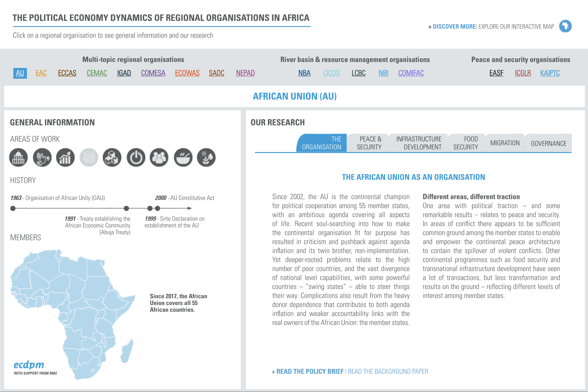The image size is (588, 392).
Task: Click 'Different areas, different traction' subheading
Action: (471, 197)
